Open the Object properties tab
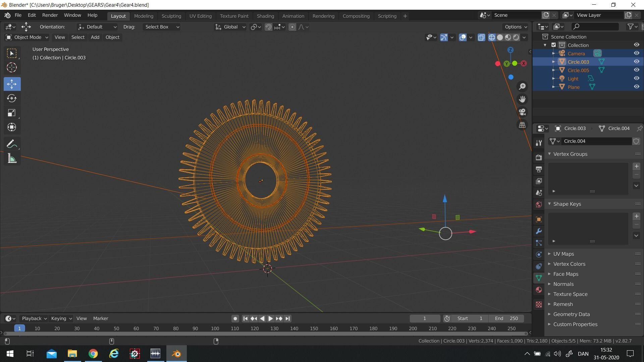The width and height of the screenshot is (644, 362). coord(539,220)
